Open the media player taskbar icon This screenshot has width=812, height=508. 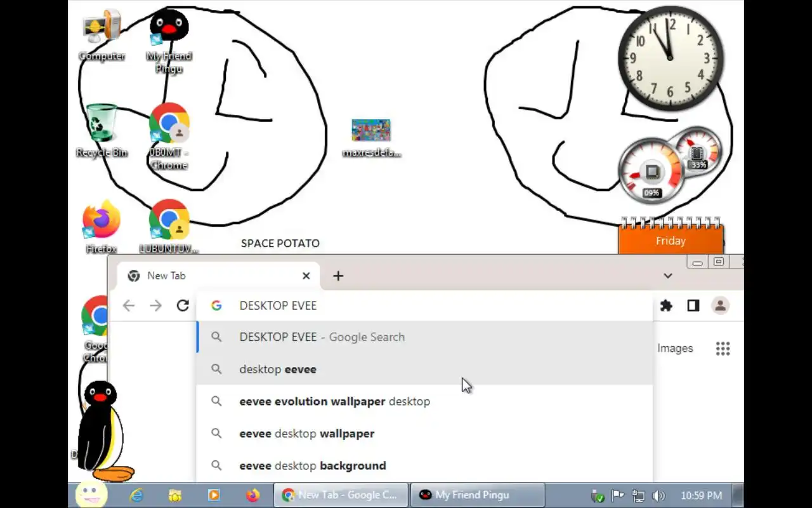pos(214,495)
